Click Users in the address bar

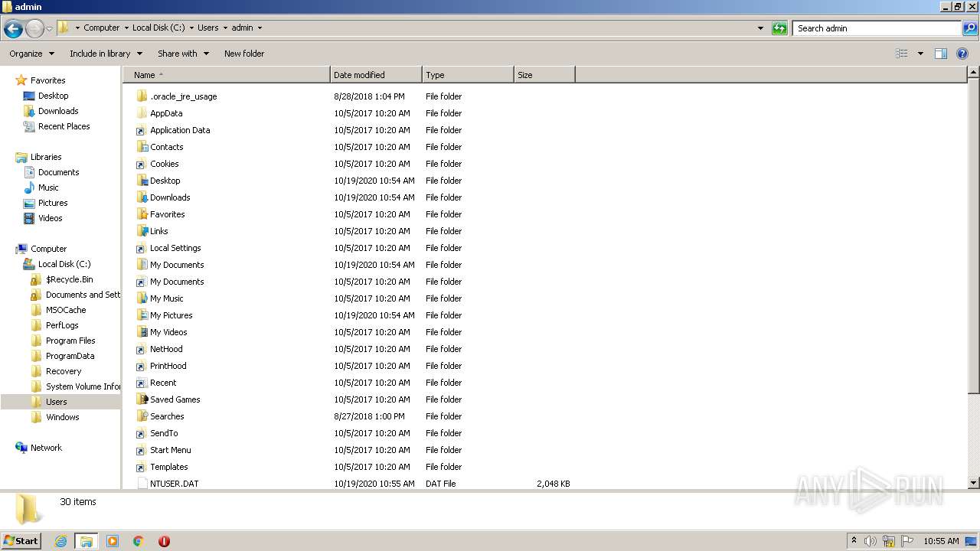(207, 28)
